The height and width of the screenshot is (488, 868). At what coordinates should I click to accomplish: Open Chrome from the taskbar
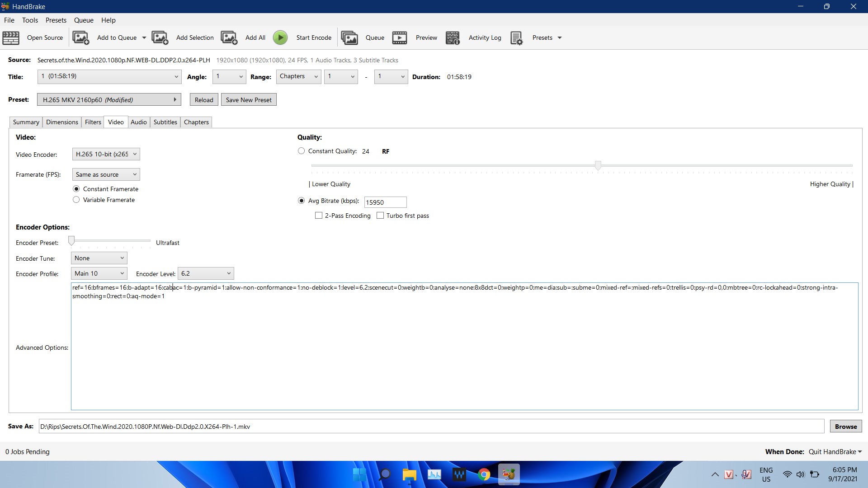click(x=484, y=474)
